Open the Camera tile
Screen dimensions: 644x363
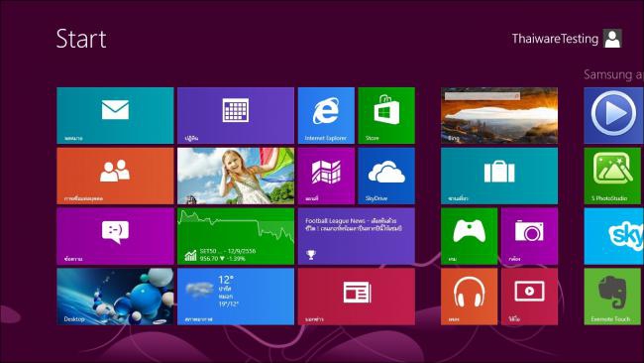pos(529,236)
